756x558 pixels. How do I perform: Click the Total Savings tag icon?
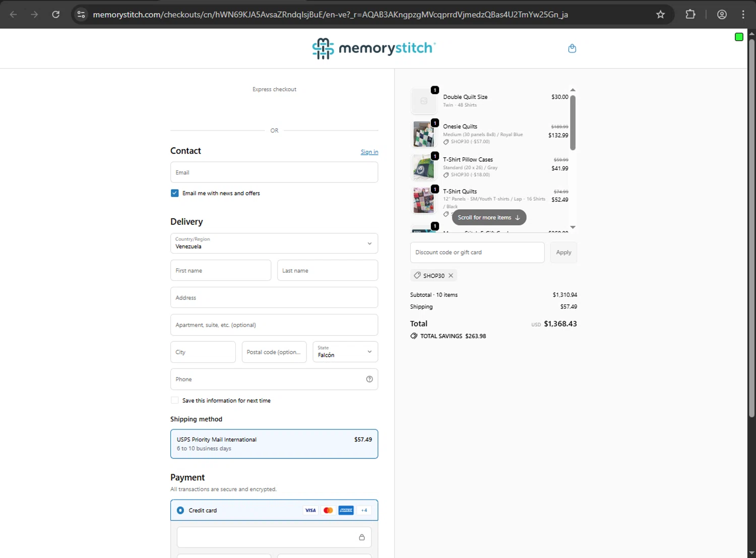(414, 336)
